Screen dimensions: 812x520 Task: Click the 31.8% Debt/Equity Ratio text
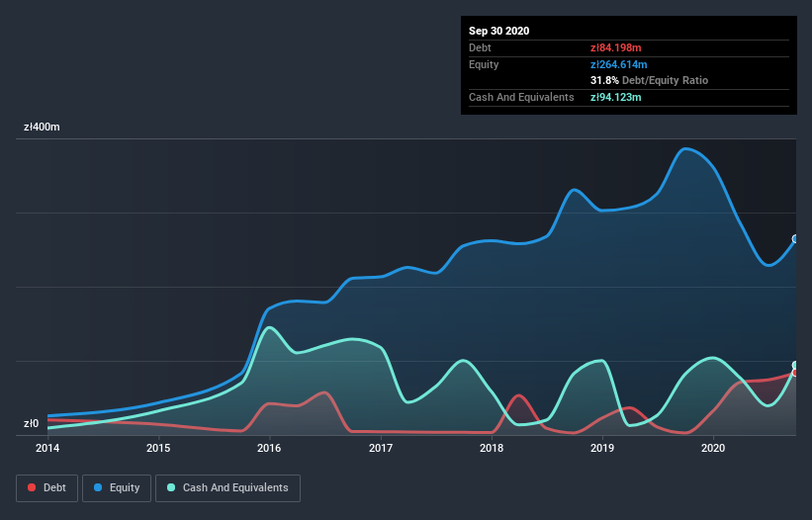[650, 80]
